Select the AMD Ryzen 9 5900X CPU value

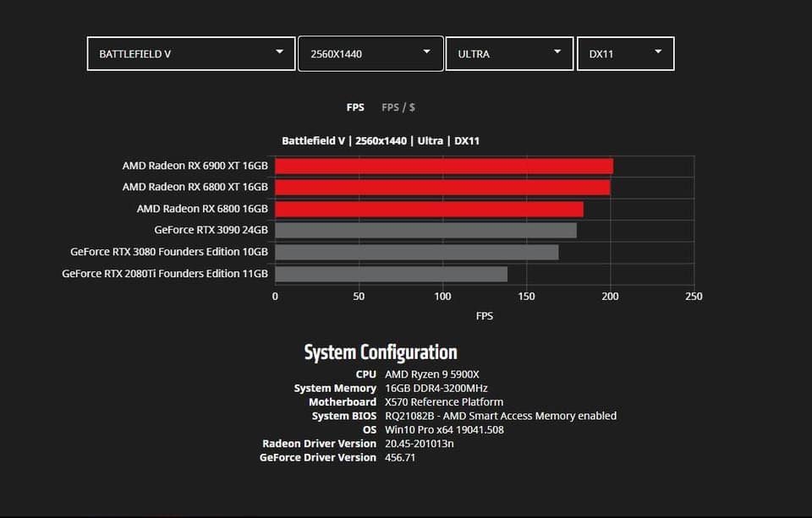[x=432, y=374]
